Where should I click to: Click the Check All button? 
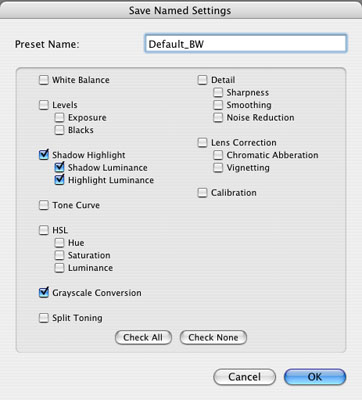click(143, 337)
